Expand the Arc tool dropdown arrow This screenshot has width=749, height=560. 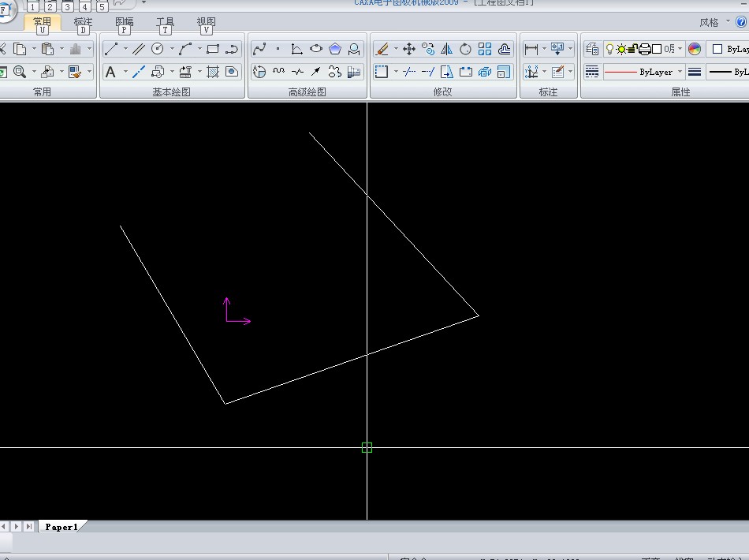click(x=199, y=49)
